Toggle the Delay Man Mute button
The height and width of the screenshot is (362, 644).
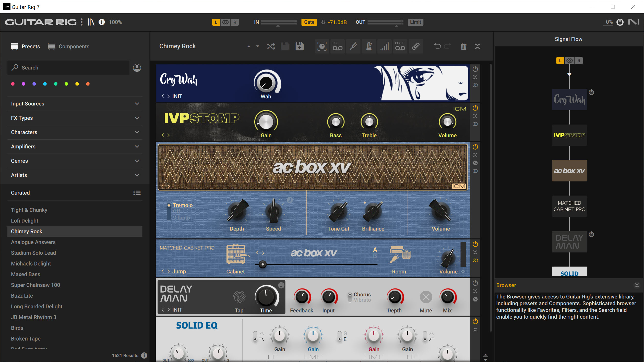pyautogui.click(x=426, y=297)
